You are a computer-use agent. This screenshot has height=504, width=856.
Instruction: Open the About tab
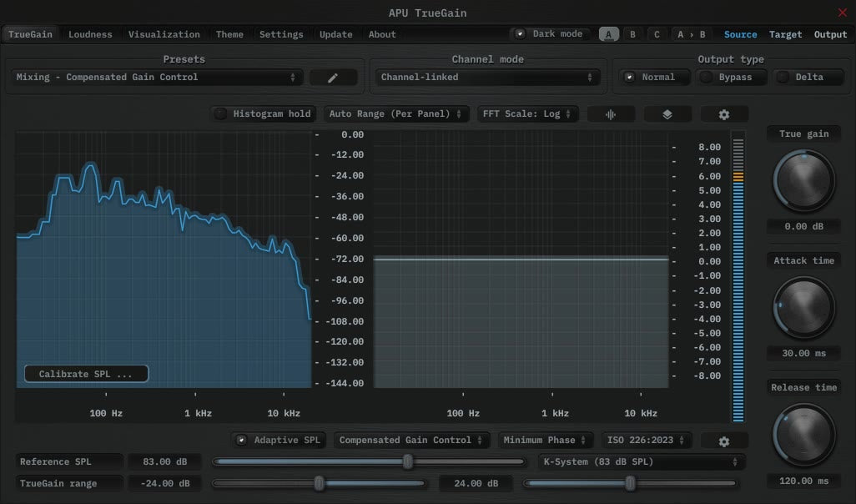(382, 34)
